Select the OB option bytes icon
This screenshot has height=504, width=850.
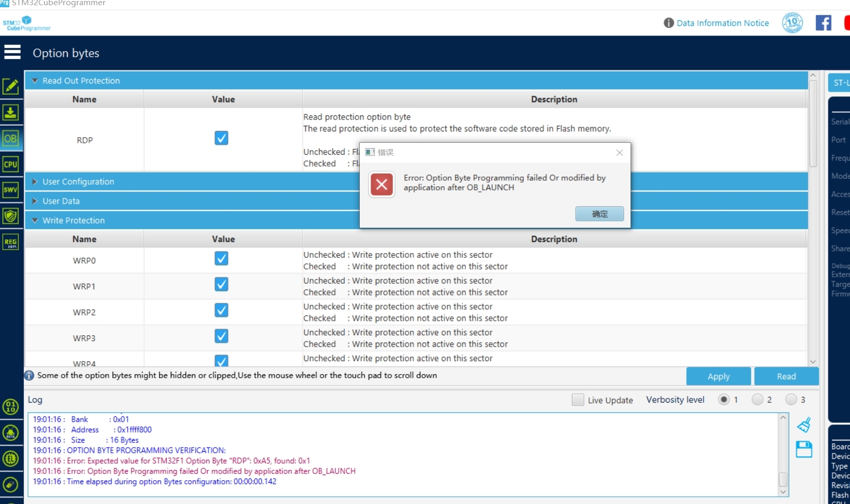(x=11, y=139)
